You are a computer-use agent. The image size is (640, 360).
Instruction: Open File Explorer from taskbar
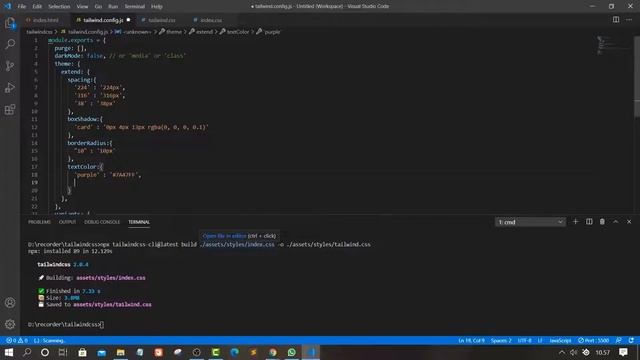[x=120, y=352]
